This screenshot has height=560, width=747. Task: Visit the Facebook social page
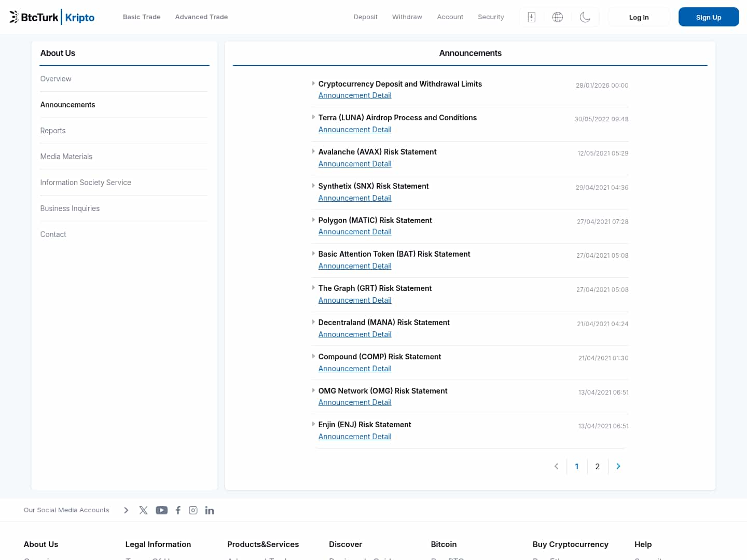178,510
